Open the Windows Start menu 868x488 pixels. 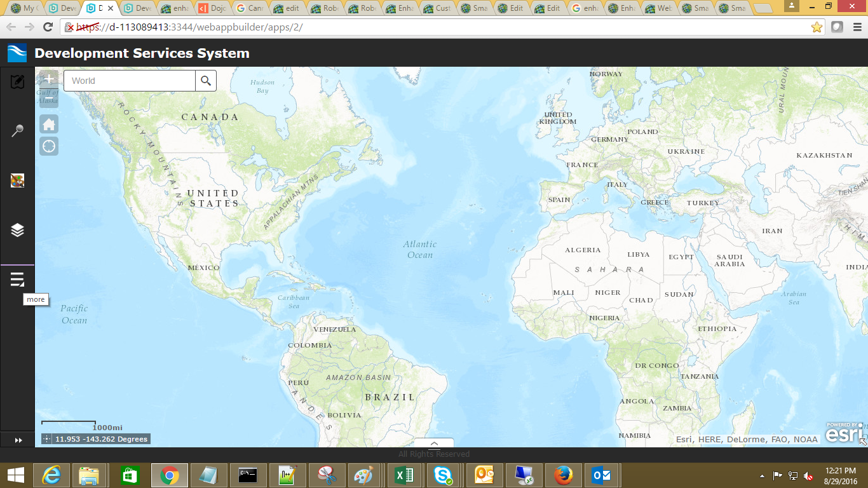[x=15, y=475]
